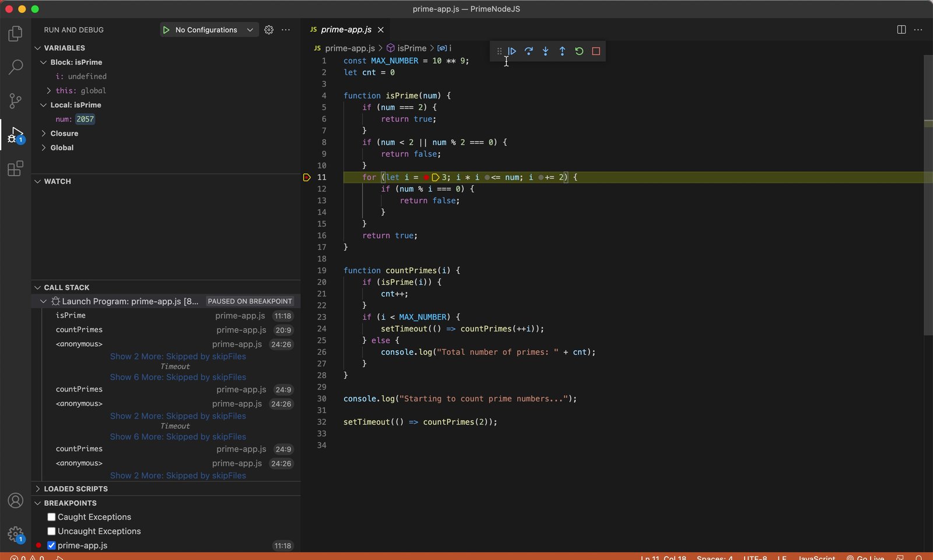The image size is (933, 560).
Task: Expand the this: global variable
Action: point(48,90)
